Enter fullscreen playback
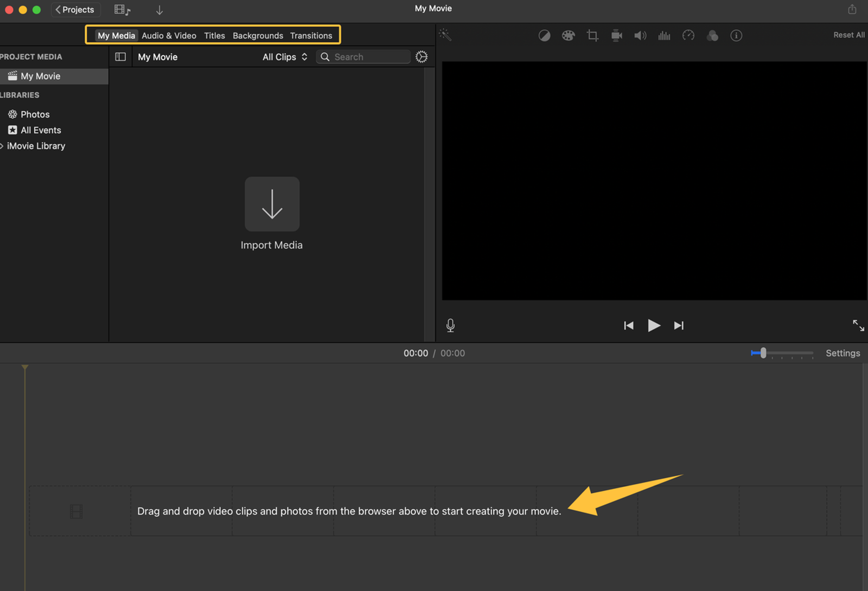Screen dimensions: 868x591 coord(858,325)
